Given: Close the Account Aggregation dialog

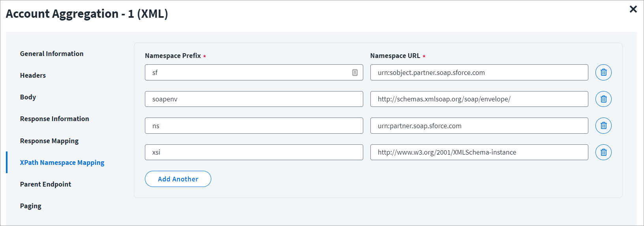Looking at the screenshot, I should (633, 9).
